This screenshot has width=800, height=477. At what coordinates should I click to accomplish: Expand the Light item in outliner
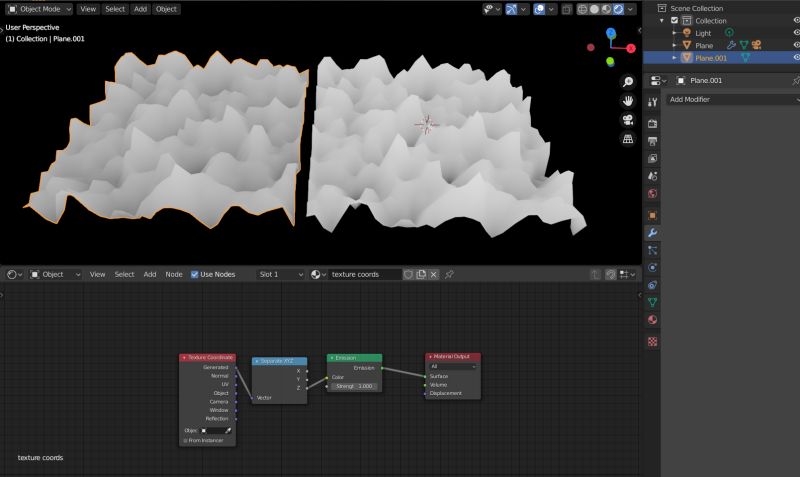(674, 33)
